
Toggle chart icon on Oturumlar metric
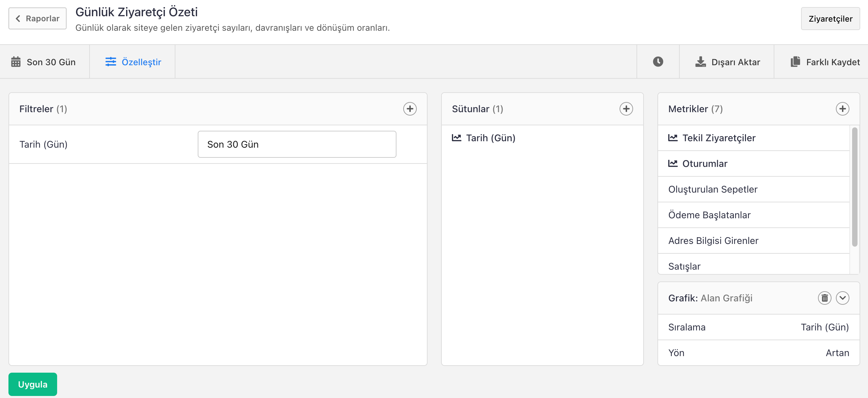pyautogui.click(x=673, y=164)
